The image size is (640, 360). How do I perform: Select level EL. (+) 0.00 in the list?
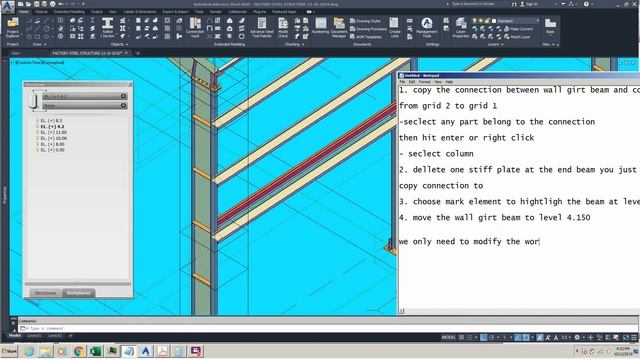(x=52, y=150)
